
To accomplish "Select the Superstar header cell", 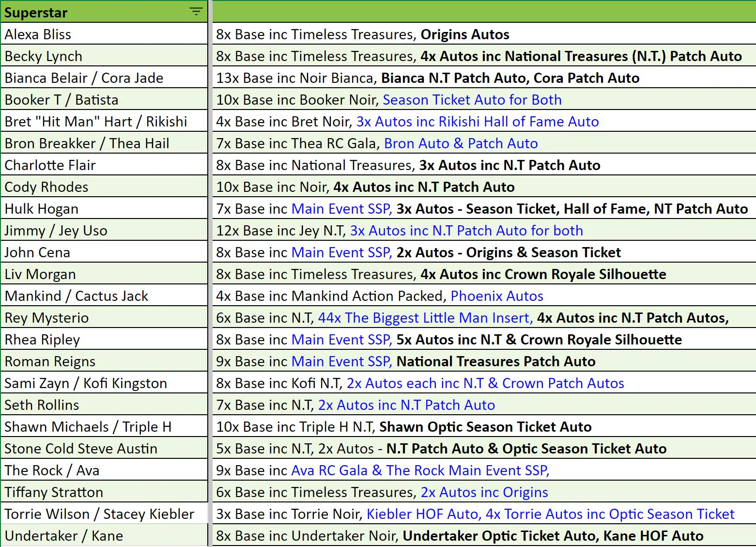I will pyautogui.click(x=104, y=12).
